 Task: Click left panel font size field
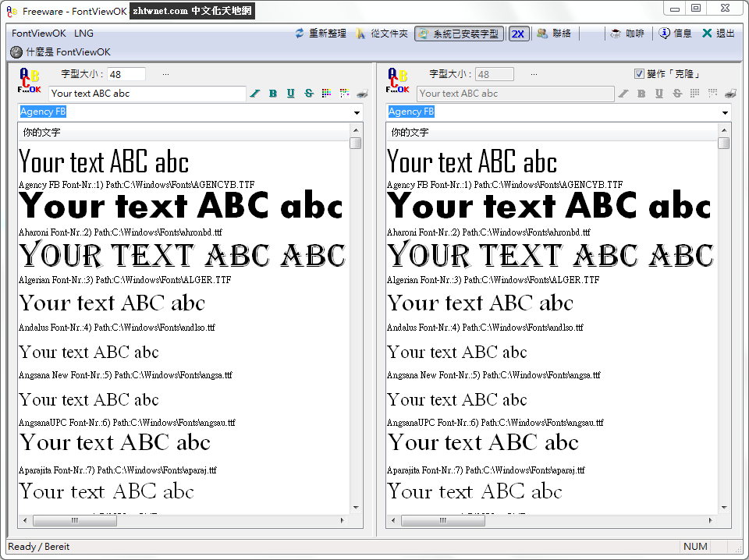(126, 74)
